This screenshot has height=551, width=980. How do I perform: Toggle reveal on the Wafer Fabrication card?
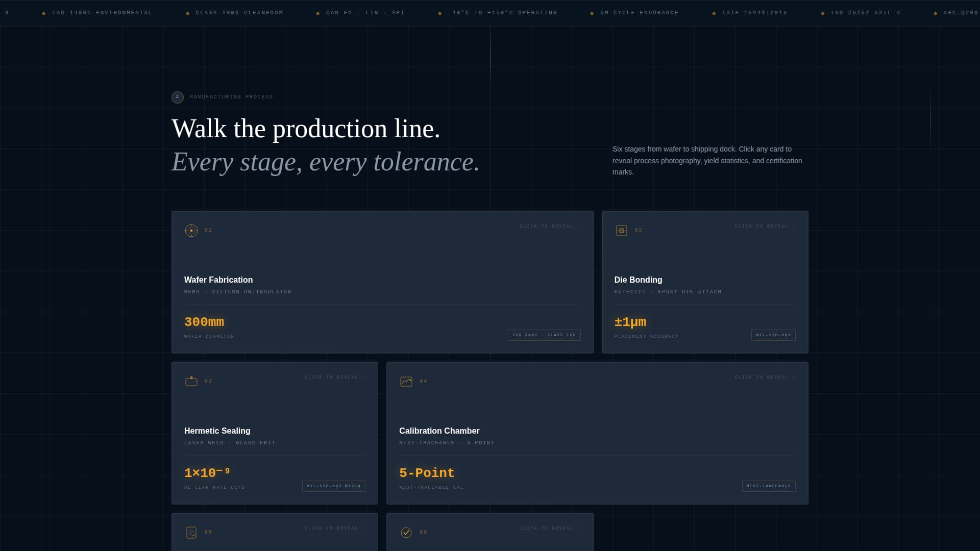549,226
